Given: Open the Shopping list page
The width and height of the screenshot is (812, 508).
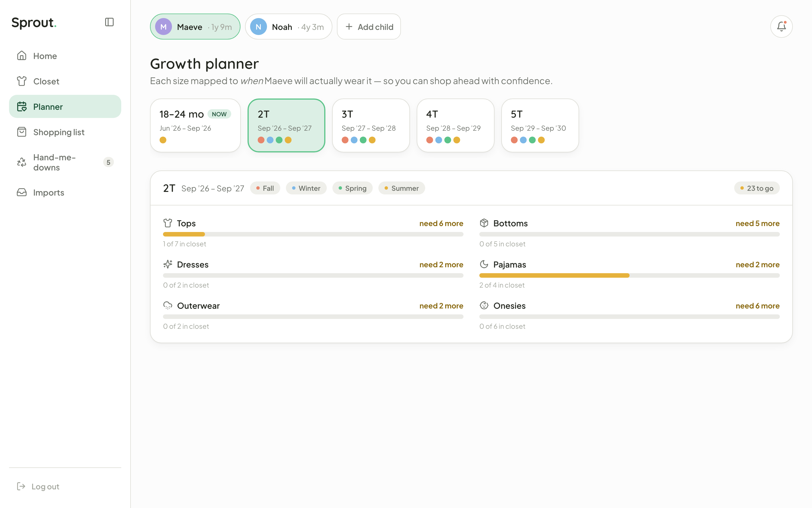Looking at the screenshot, I should (65, 132).
